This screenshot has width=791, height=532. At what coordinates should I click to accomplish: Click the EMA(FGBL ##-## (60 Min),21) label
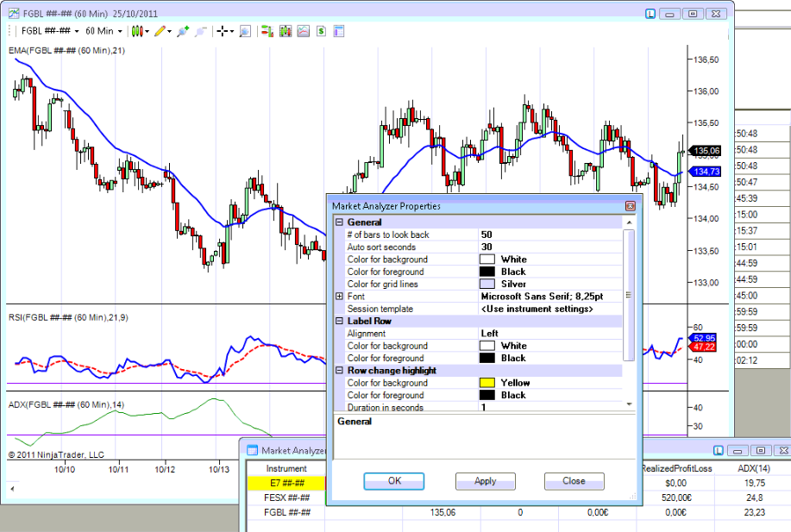pos(66,50)
